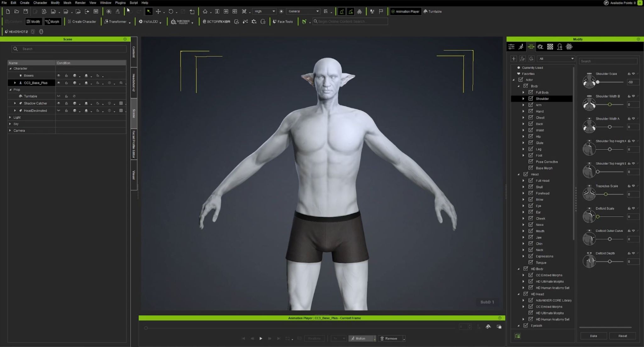Click the Create Character button
Image resolution: width=644 pixels, height=347 pixels.
82,21
